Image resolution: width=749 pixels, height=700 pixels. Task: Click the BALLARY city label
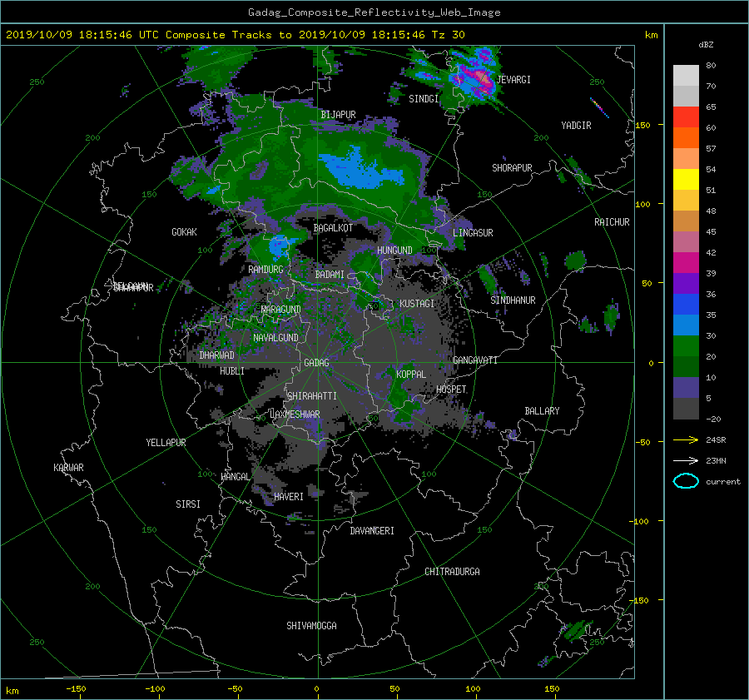tap(542, 411)
